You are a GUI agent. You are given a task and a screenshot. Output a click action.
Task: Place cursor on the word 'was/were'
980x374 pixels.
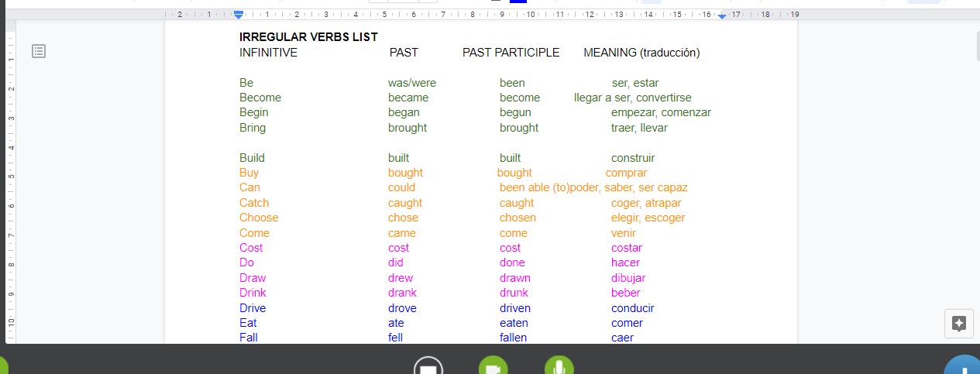(411, 83)
